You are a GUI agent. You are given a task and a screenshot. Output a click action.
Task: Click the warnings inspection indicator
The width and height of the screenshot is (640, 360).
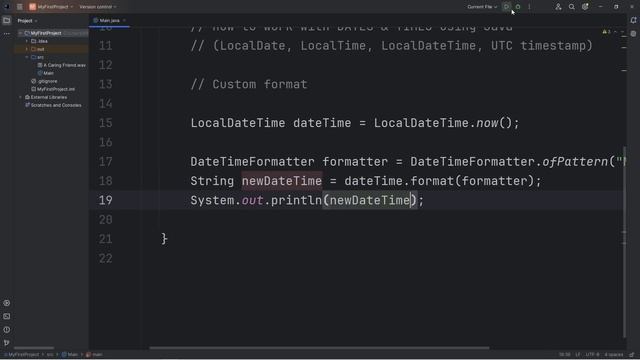tap(607, 32)
